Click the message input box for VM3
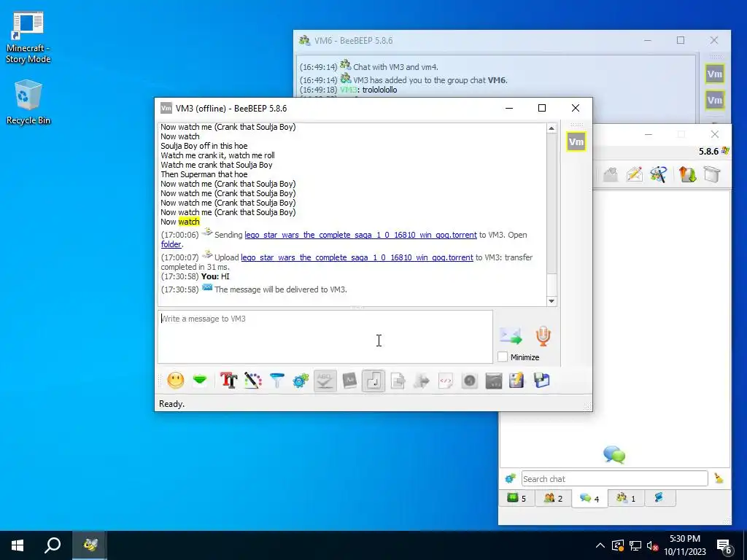Viewport: 747px width, 560px height. pos(325,337)
